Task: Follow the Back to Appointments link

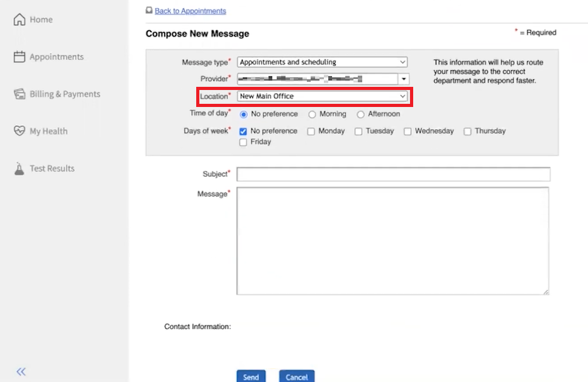Action: tap(190, 11)
